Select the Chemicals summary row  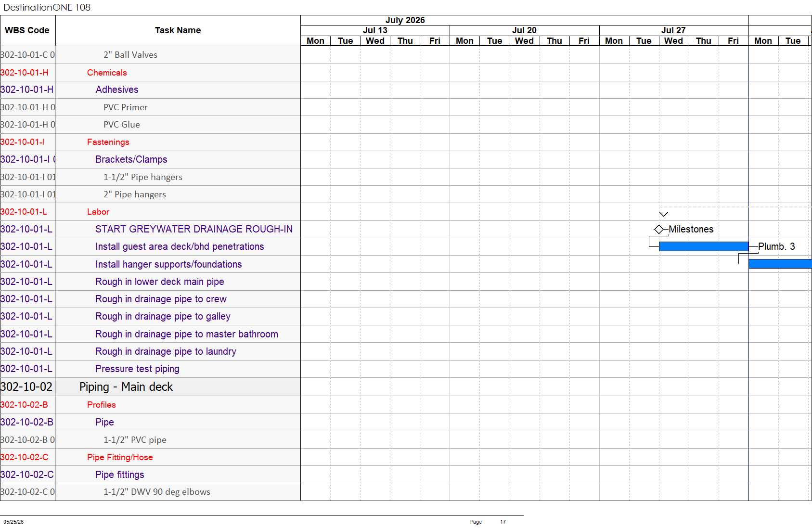(150, 73)
